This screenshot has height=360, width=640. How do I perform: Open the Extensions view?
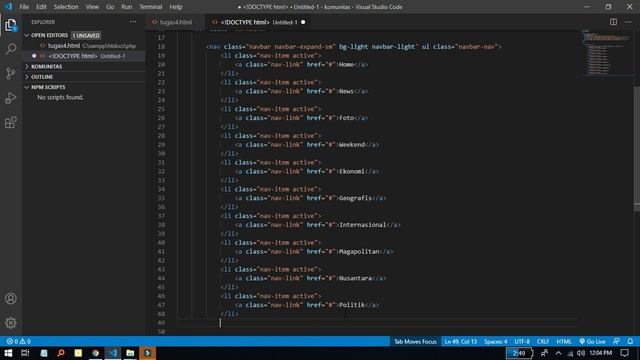[11, 122]
